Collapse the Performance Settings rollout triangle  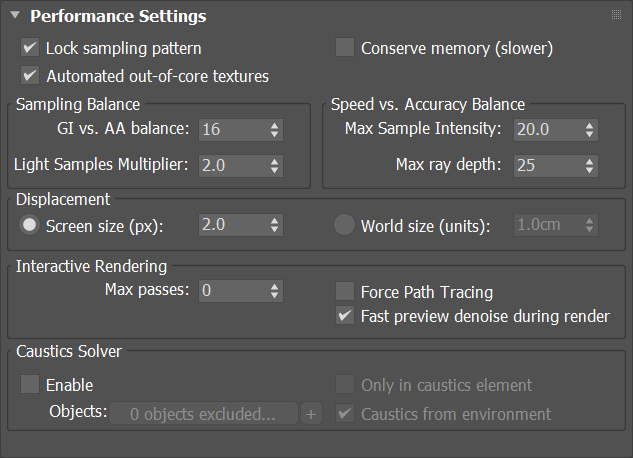coord(15,15)
